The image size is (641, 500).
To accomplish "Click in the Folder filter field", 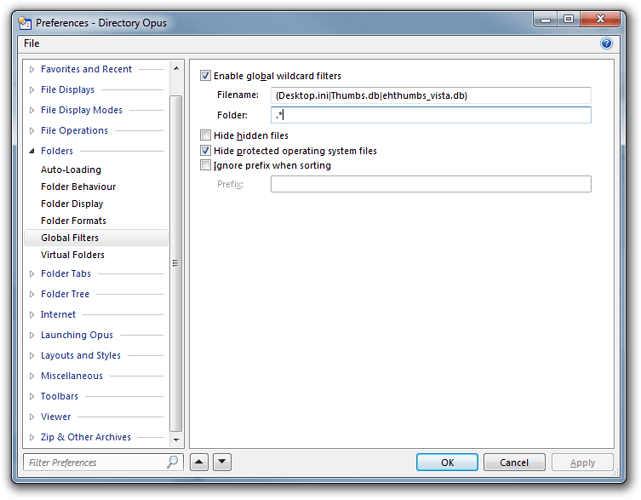I will tap(431, 115).
